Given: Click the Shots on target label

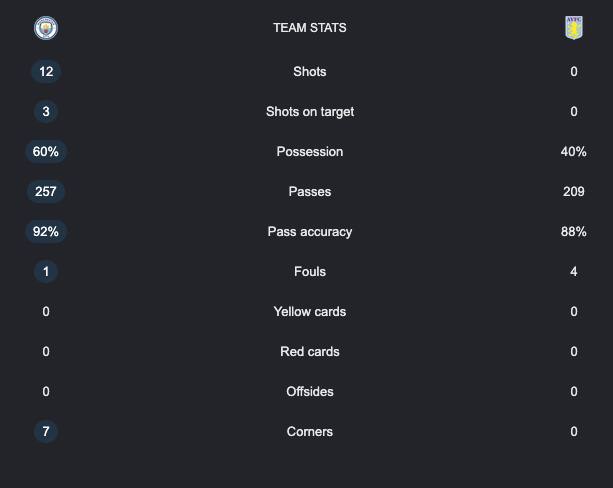Looking at the screenshot, I should click(310, 112).
